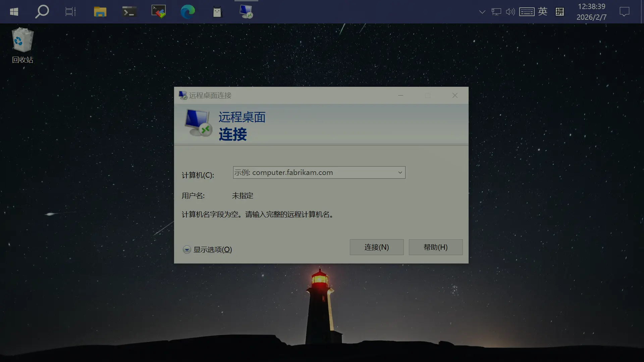Expand 显示选项(O) to show connection options

(x=207, y=249)
